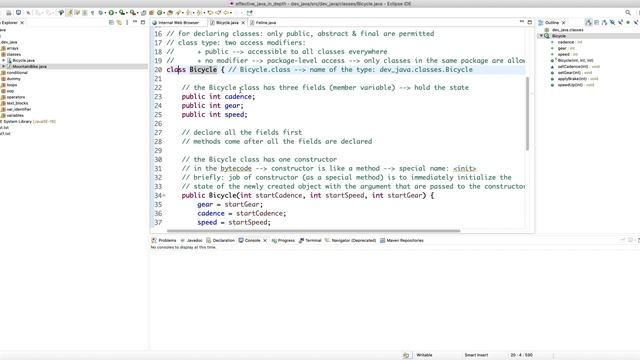640x360 pixels.
Task: Maximize the Package Explorer panel
Action: 143,22
